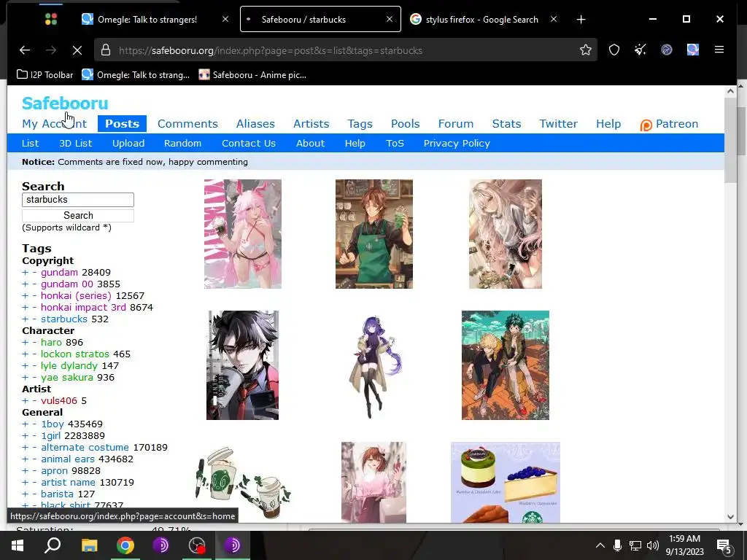Open the ToS page

click(x=395, y=144)
